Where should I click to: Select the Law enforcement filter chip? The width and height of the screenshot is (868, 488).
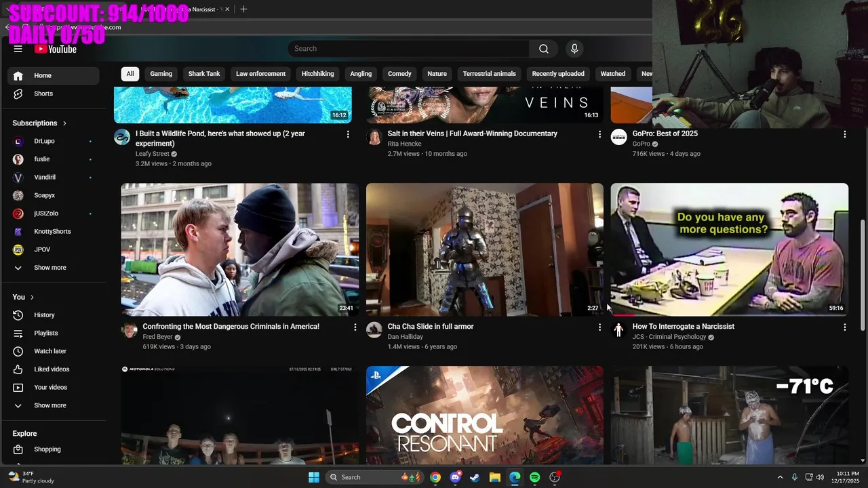tap(260, 74)
